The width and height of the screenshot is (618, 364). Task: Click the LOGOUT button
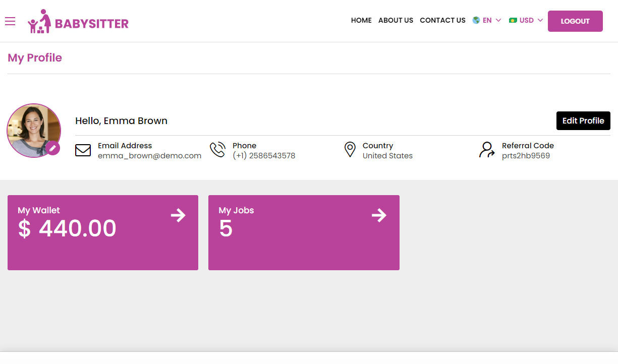point(575,21)
